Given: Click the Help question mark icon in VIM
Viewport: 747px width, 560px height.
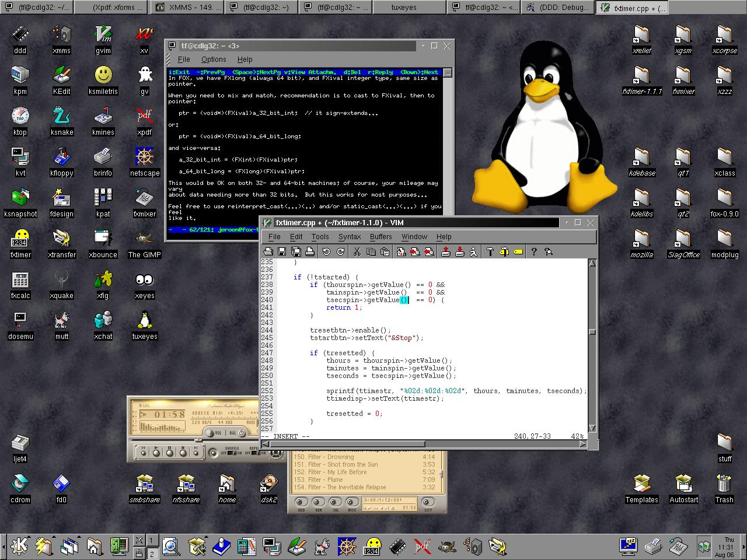Looking at the screenshot, I should tap(534, 251).
